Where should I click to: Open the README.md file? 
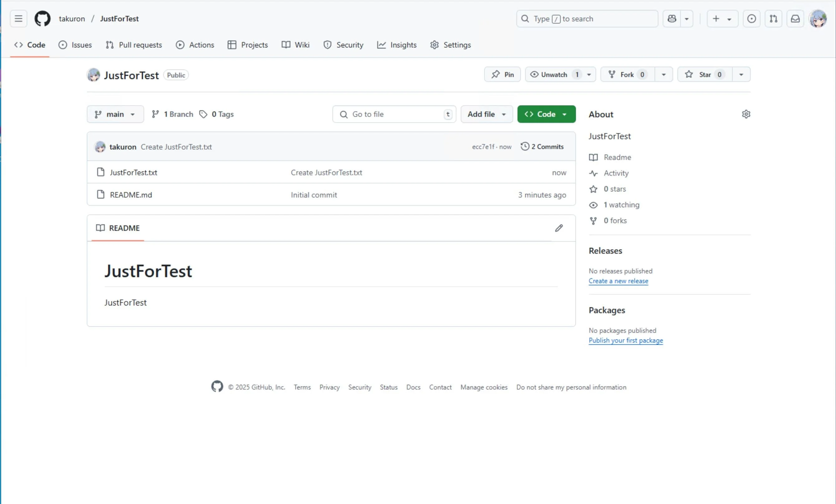pyautogui.click(x=131, y=195)
